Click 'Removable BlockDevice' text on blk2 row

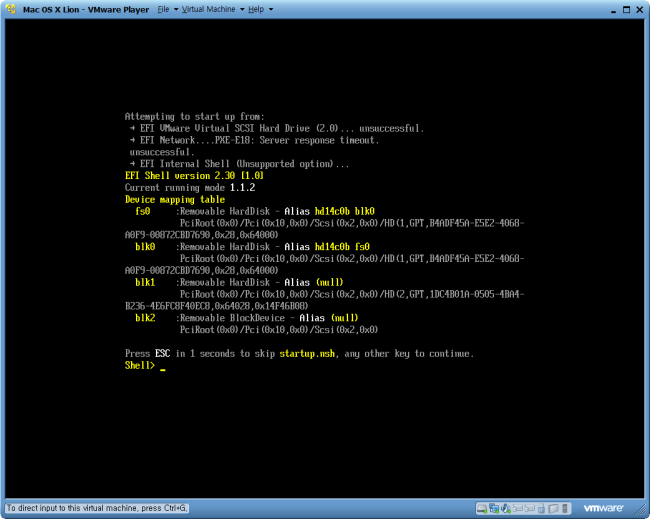coord(232,318)
